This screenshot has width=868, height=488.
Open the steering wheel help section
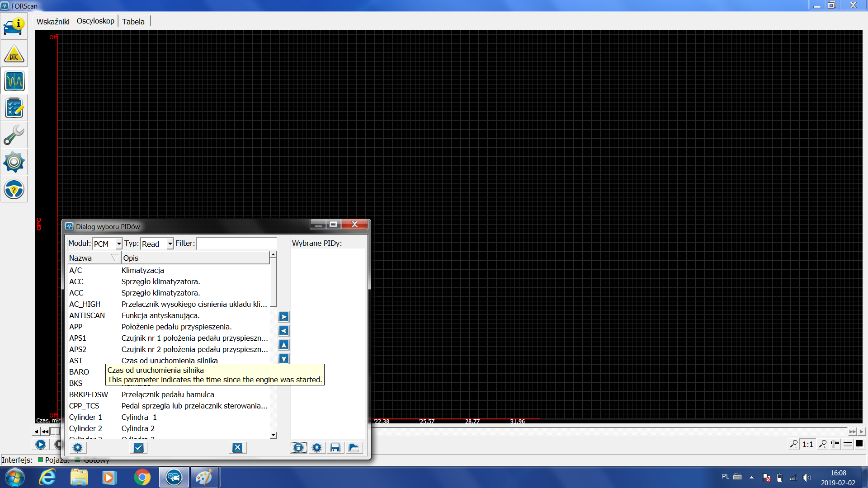pos(14,189)
